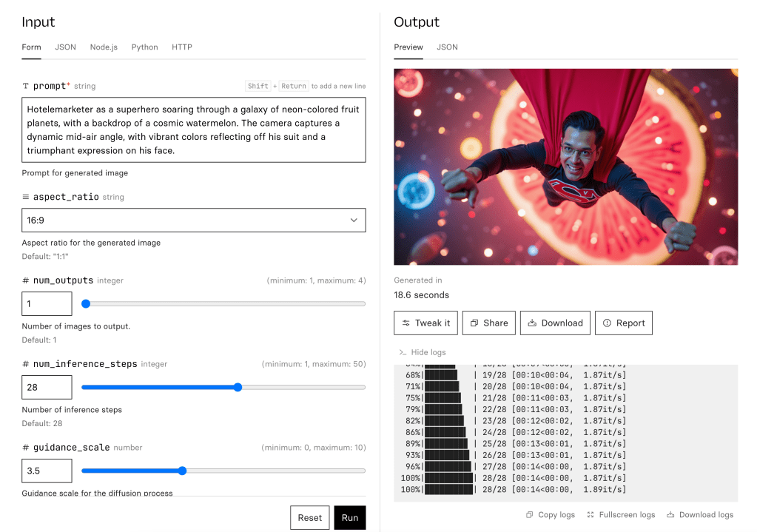Open the aspect_ratio dropdown
Image resolution: width=757 pixels, height=532 pixels.
[194, 220]
